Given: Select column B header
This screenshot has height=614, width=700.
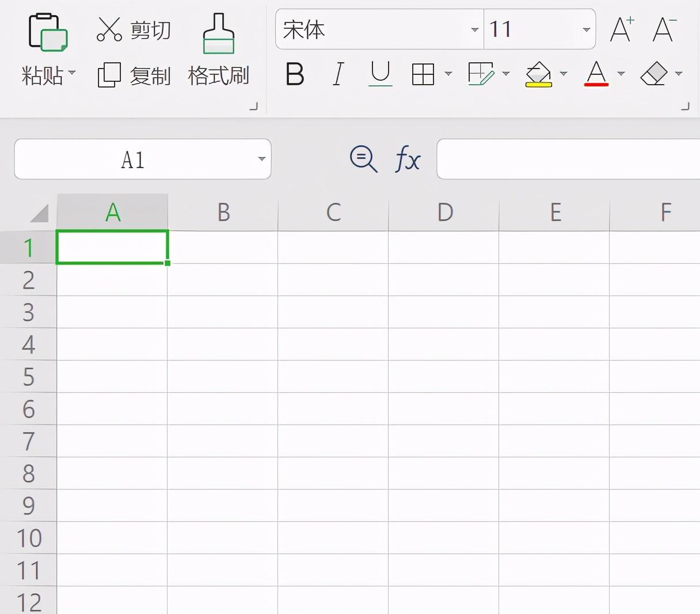Looking at the screenshot, I should [x=223, y=213].
